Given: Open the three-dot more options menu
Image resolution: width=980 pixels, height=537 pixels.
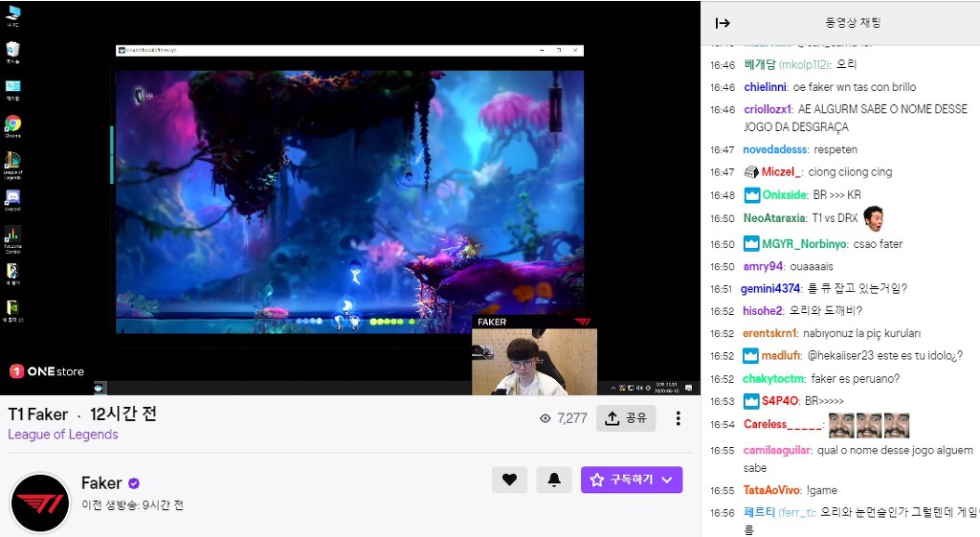Looking at the screenshot, I should pos(678,418).
